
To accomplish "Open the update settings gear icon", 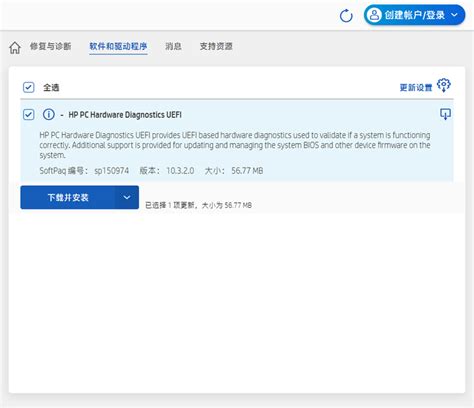I will pyautogui.click(x=444, y=85).
